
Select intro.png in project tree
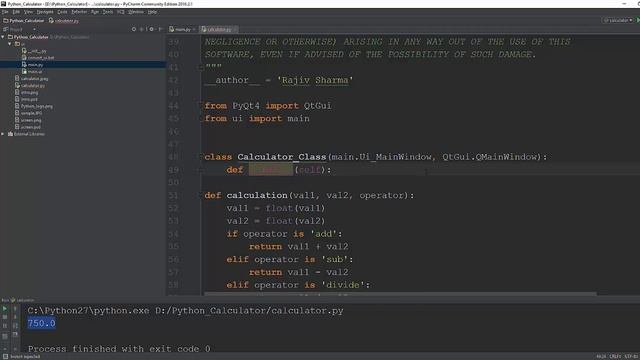(x=27, y=93)
